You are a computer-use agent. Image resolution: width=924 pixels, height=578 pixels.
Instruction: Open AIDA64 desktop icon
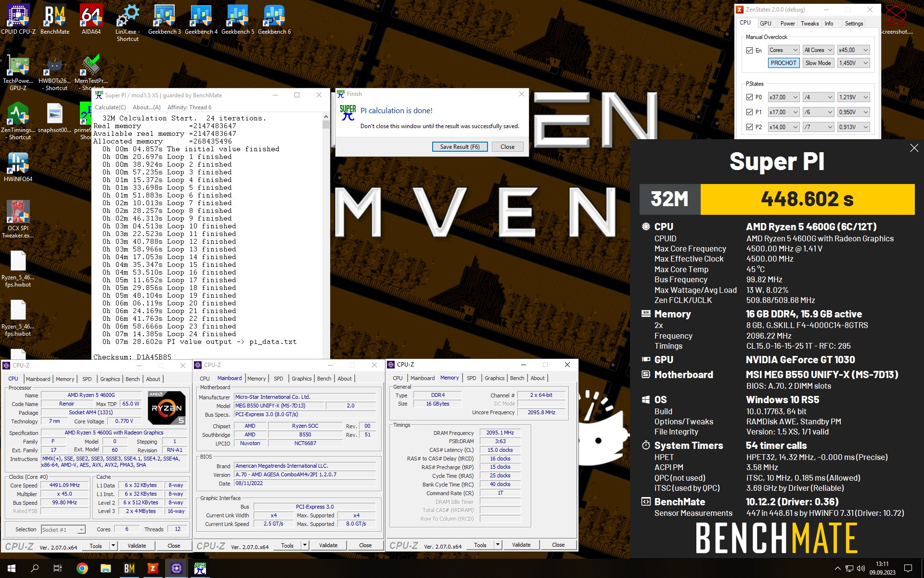91,20
